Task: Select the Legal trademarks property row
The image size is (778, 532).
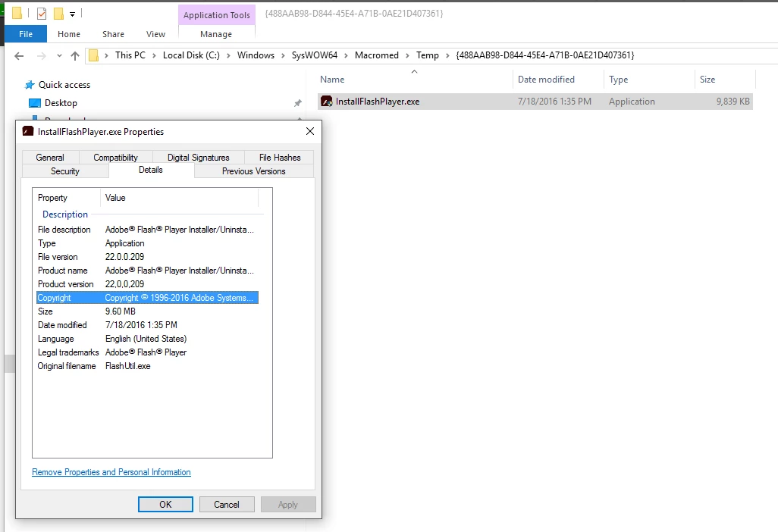Action: pos(147,352)
